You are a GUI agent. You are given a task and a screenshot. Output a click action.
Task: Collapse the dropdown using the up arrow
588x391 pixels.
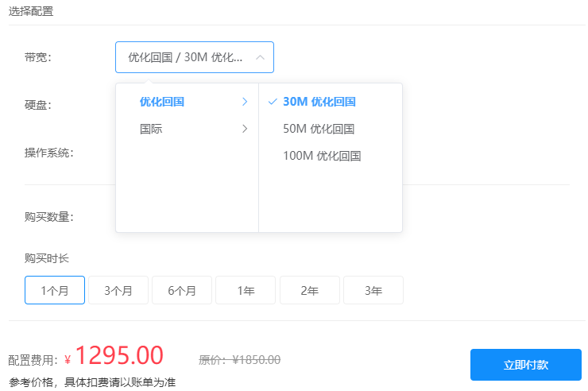pyautogui.click(x=260, y=57)
